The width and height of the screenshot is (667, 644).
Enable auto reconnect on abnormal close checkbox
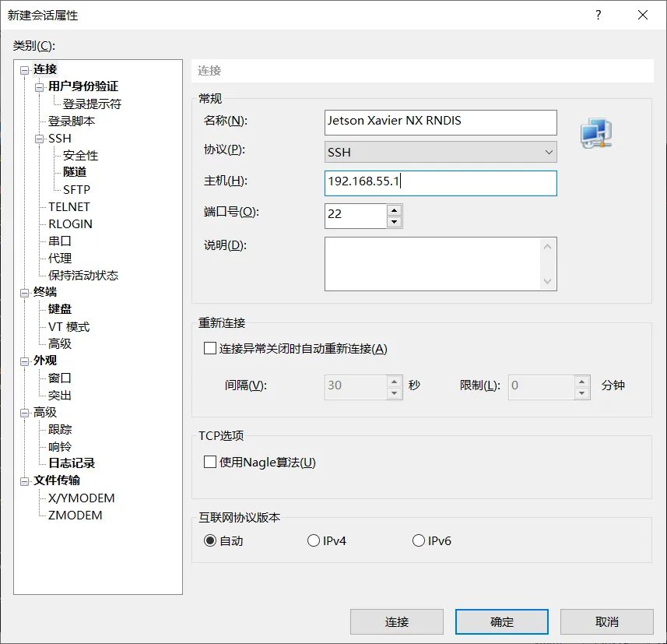[210, 348]
